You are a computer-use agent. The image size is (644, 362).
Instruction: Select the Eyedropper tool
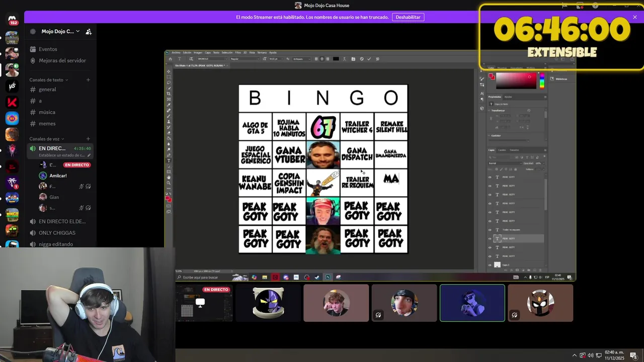point(169,105)
